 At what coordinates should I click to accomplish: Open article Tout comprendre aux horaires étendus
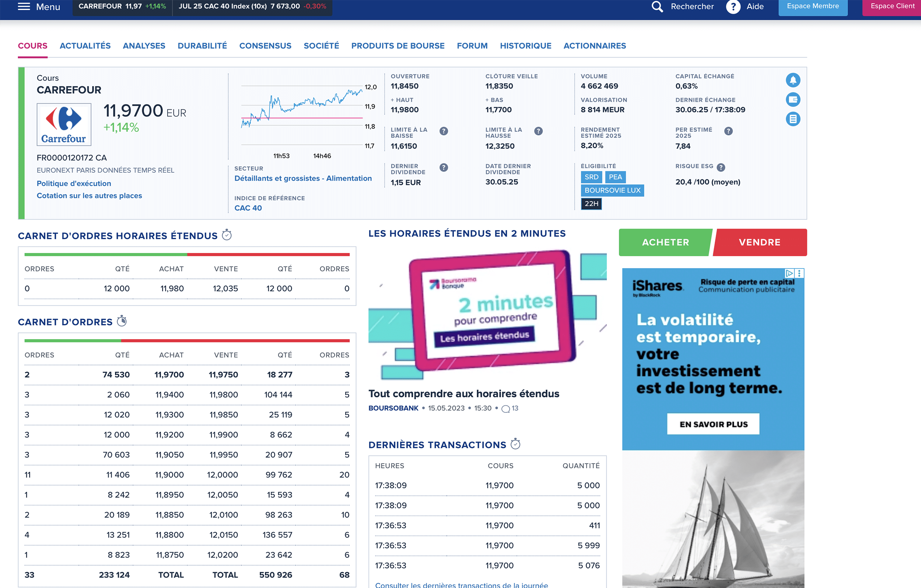(x=463, y=393)
